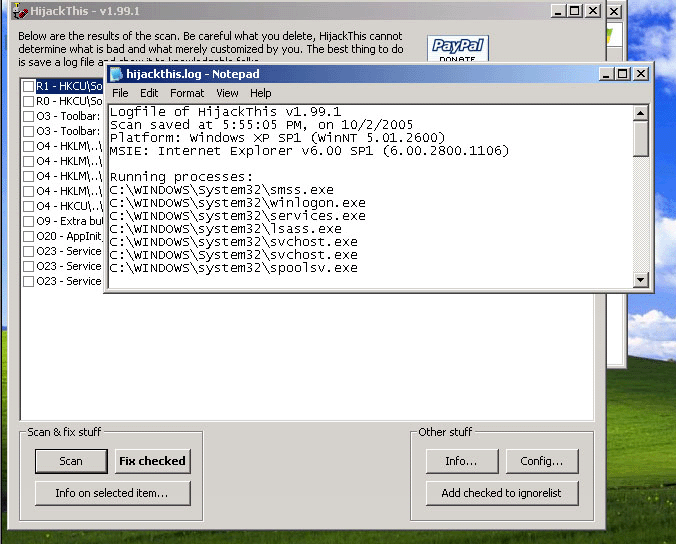
Task: Click the Notepad title bar document icon
Action: (116, 74)
